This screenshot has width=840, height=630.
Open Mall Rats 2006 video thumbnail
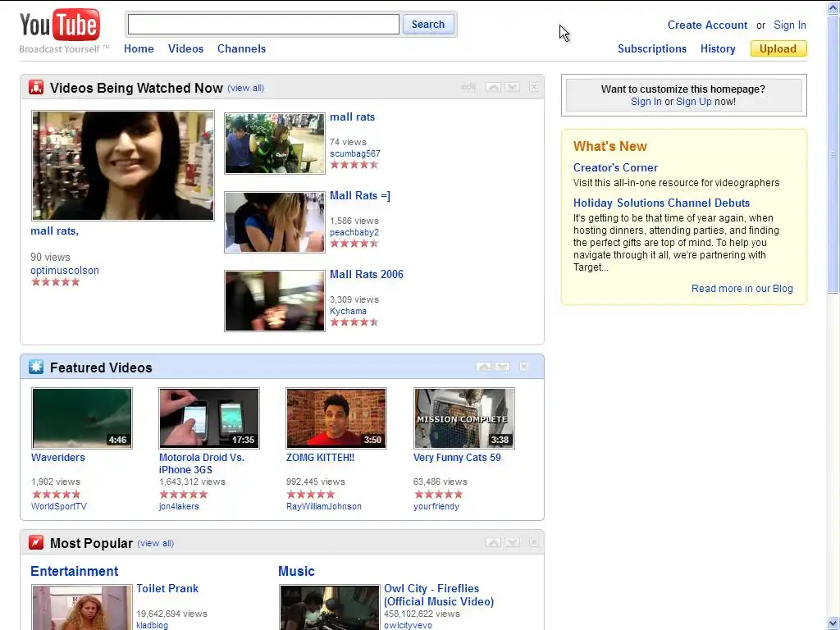click(x=274, y=300)
